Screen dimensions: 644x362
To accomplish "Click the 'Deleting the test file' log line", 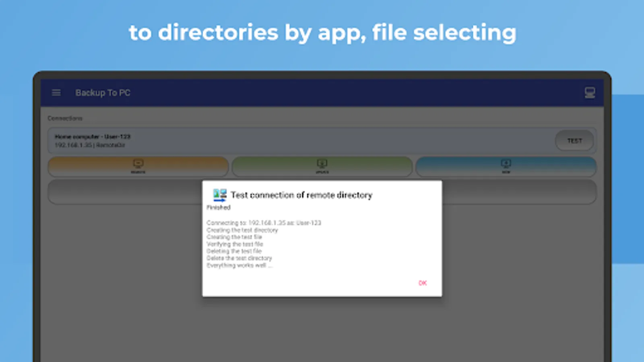I will pos(234,251).
